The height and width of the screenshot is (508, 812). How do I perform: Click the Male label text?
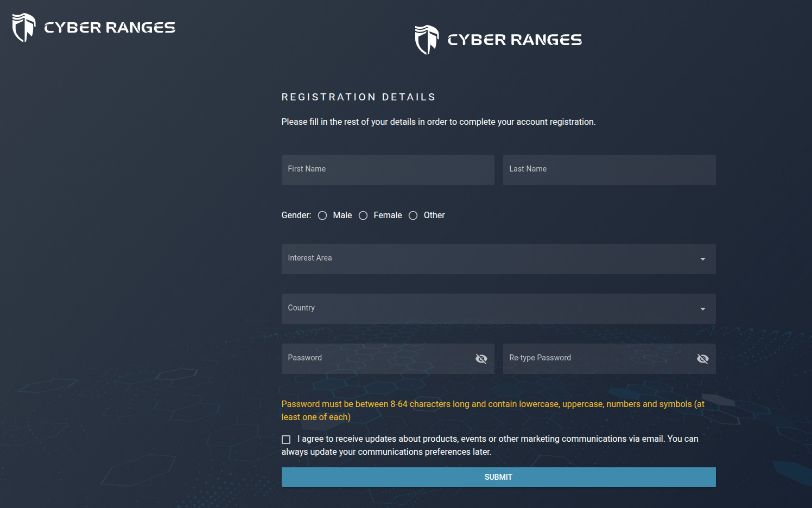[342, 215]
